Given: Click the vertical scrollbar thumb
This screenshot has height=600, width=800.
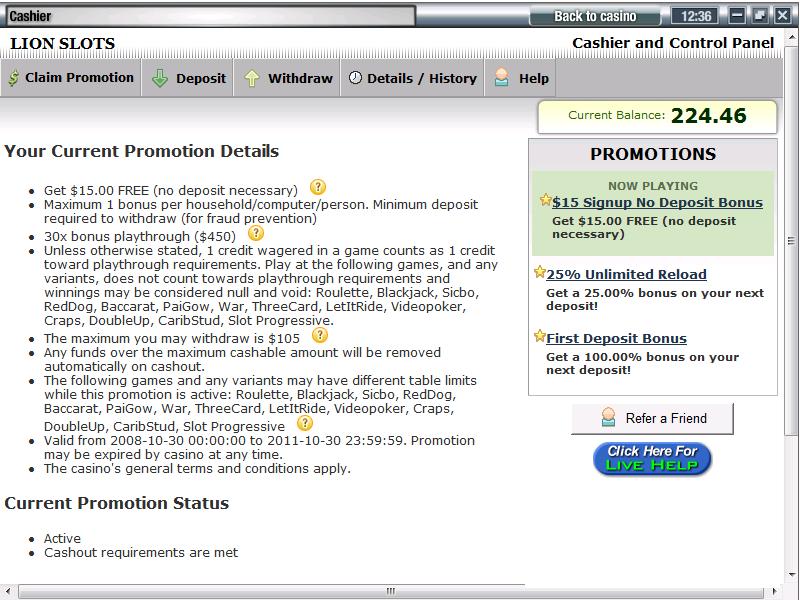Looking at the screenshot, I should point(791,241).
